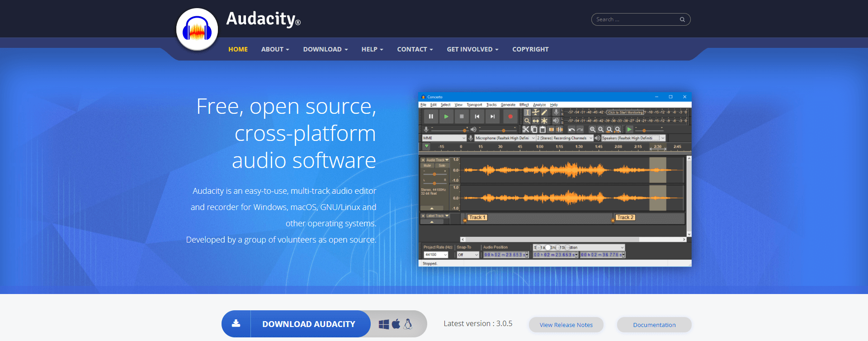The image size is (868, 341).
Task: Open the File menu in Concerto window
Action: click(424, 105)
